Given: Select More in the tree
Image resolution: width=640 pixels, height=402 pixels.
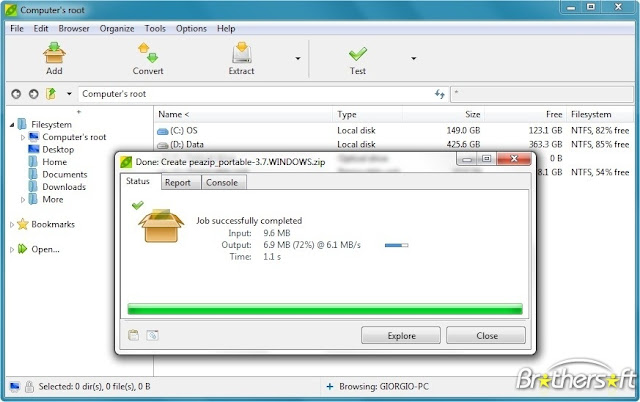Looking at the screenshot, I should click(53, 200).
